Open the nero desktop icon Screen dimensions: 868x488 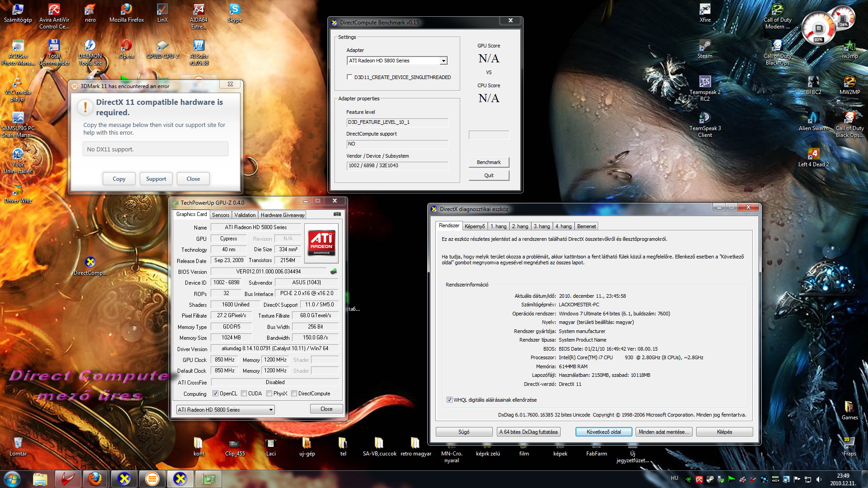(x=90, y=13)
